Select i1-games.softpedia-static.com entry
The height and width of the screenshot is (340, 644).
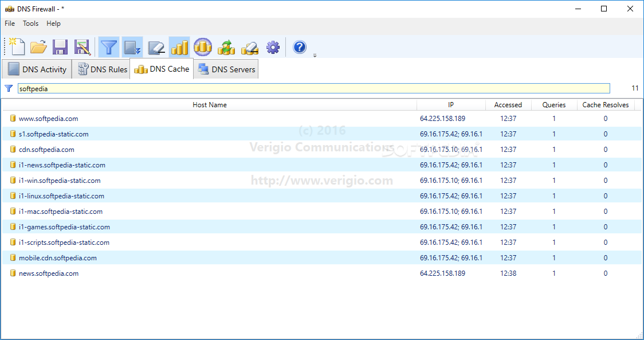[x=322, y=227]
